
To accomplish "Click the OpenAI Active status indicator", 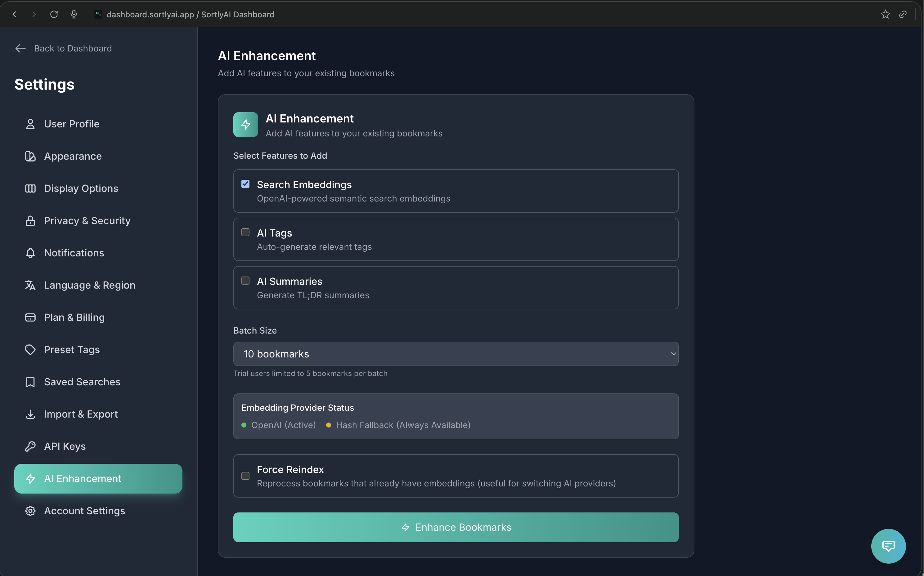I will click(x=244, y=425).
